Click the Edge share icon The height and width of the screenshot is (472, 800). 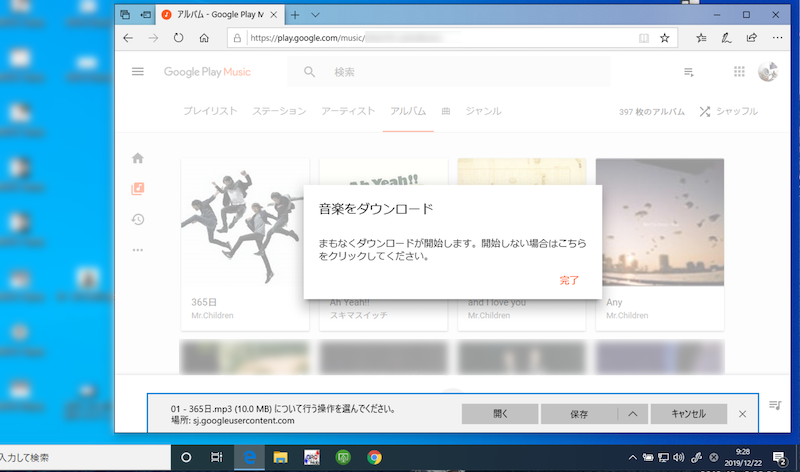(750, 38)
